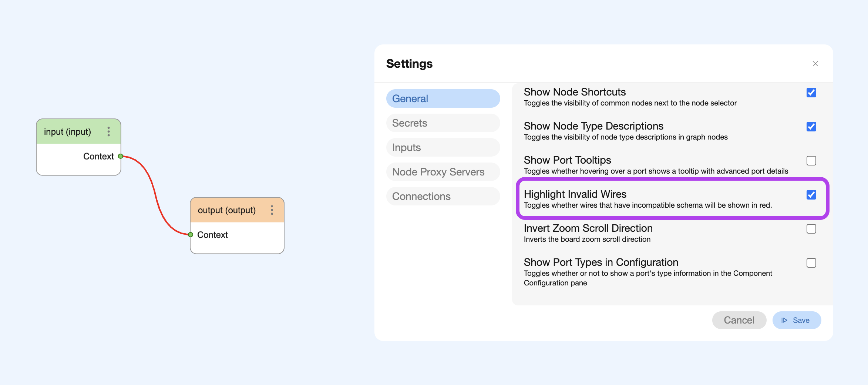Click the Context label in input node
The height and width of the screenshot is (385, 868).
98,156
